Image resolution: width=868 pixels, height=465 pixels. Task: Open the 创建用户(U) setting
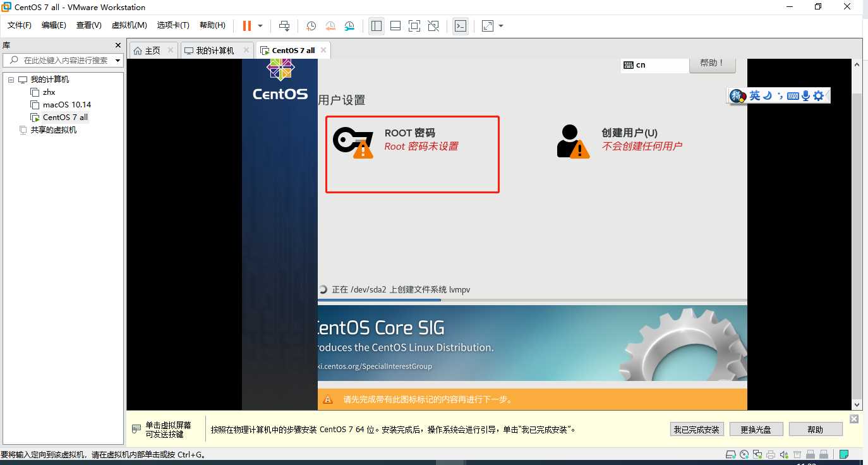[x=620, y=140]
